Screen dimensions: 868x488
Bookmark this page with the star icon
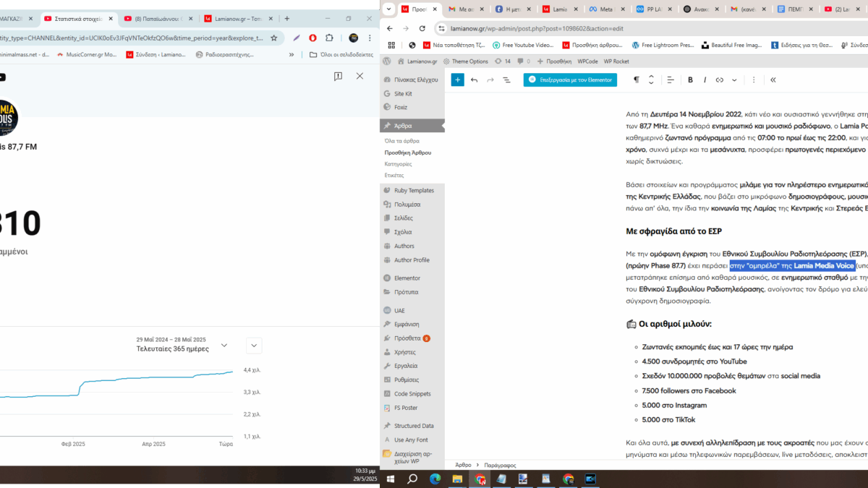point(274,38)
